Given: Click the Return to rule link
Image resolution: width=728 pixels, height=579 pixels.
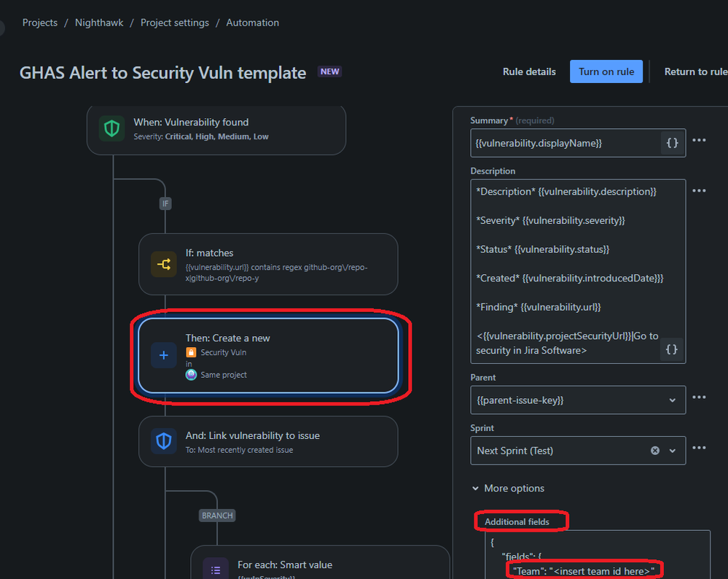Looking at the screenshot, I should 694,71.
